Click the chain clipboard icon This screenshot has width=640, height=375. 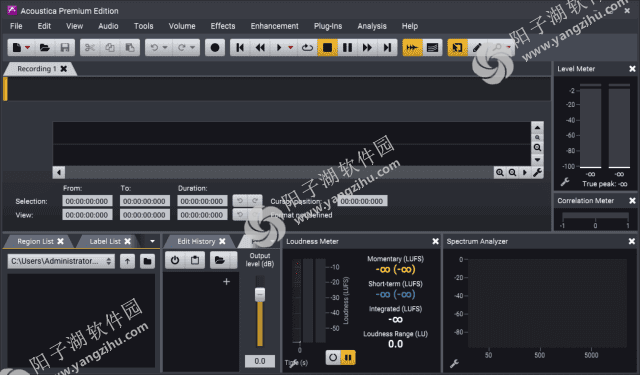[195, 260]
